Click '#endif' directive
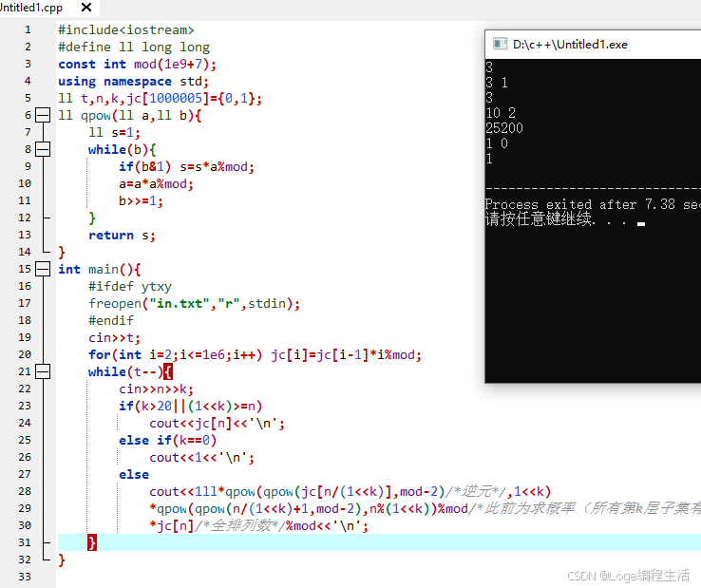This screenshot has width=701, height=588. click(x=111, y=321)
